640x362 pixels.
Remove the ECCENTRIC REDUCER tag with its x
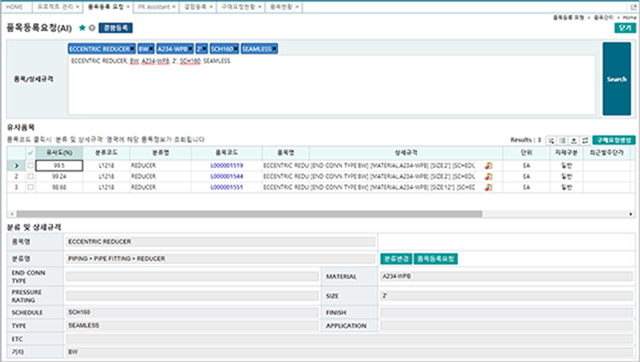(132, 49)
